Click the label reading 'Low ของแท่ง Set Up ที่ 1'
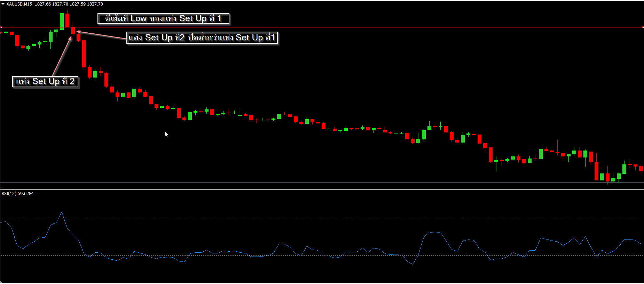The image size is (644, 284). [x=163, y=18]
